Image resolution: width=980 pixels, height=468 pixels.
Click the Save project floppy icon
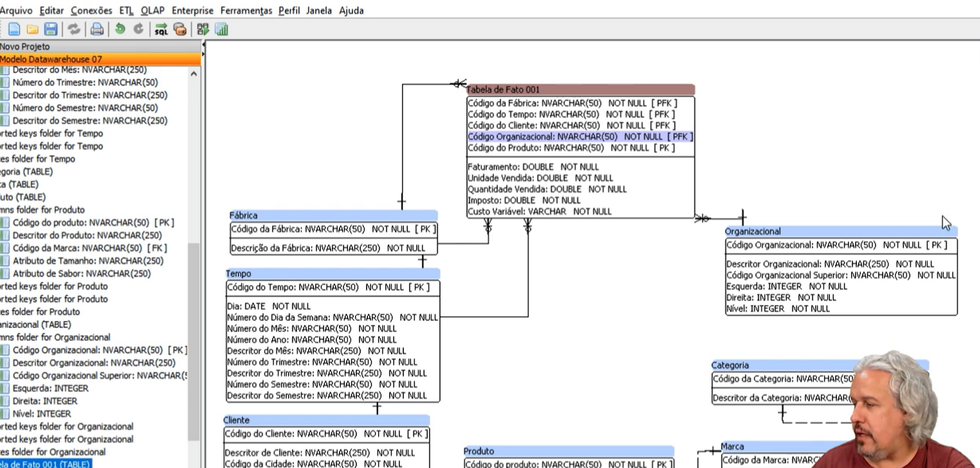coord(51,29)
